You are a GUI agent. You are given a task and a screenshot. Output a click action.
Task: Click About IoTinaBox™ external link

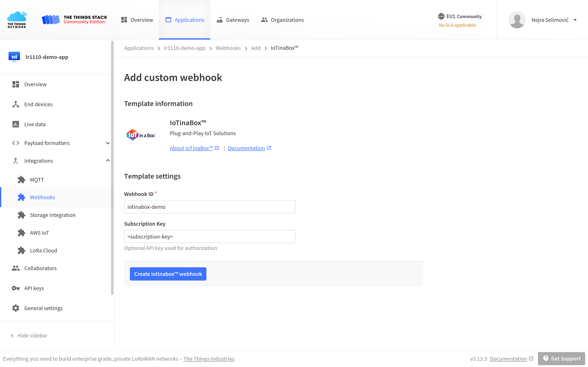194,148
